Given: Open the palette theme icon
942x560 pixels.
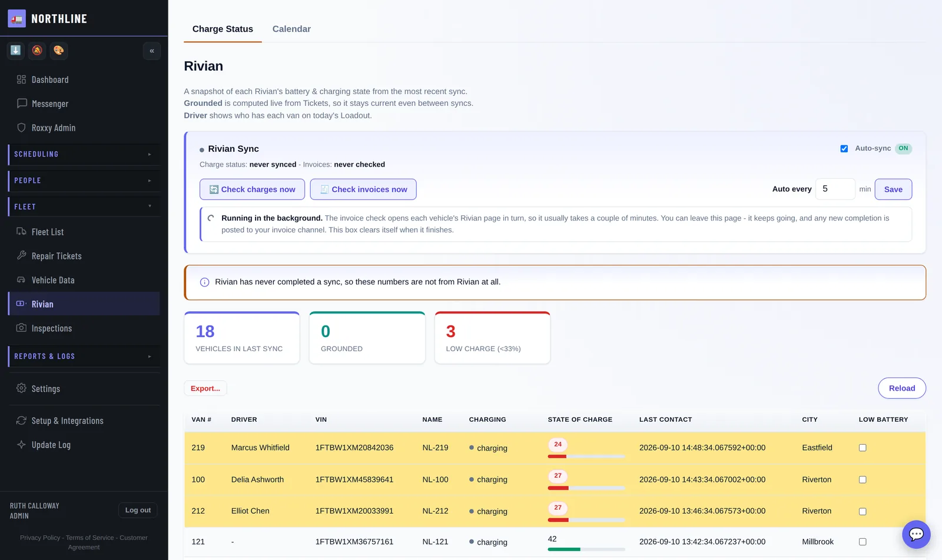Looking at the screenshot, I should pyautogui.click(x=59, y=51).
